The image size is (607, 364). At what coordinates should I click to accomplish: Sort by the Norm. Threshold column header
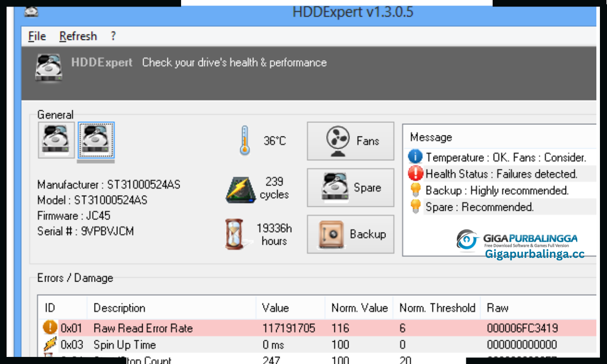coord(437,308)
